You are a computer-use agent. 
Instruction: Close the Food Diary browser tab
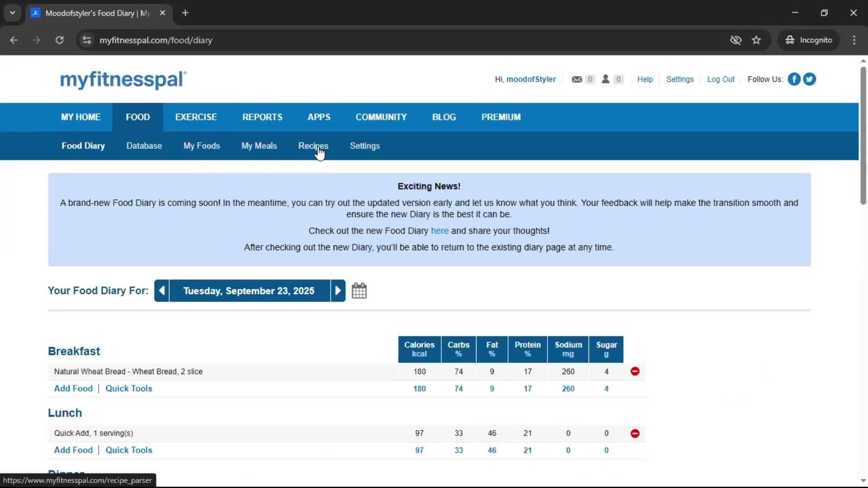click(x=162, y=13)
